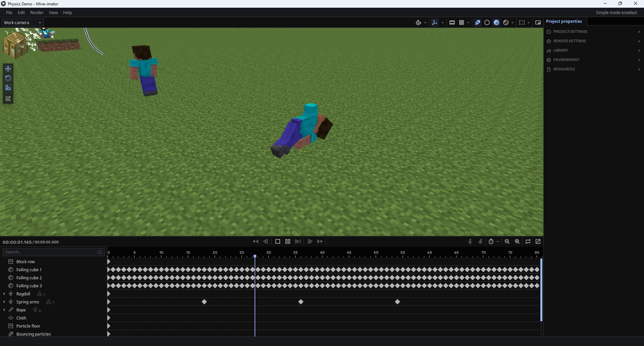Expand the Environment section
The image size is (644, 346).
click(594, 60)
